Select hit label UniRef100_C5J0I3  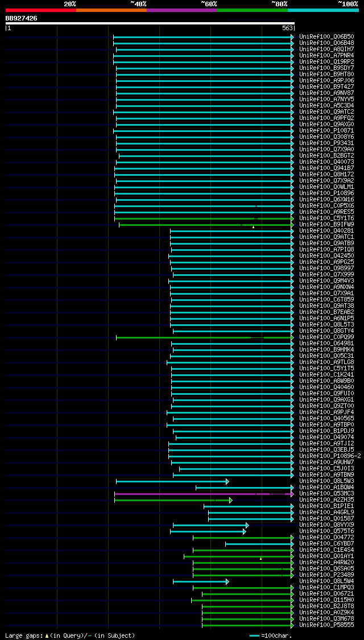tap(326, 469)
